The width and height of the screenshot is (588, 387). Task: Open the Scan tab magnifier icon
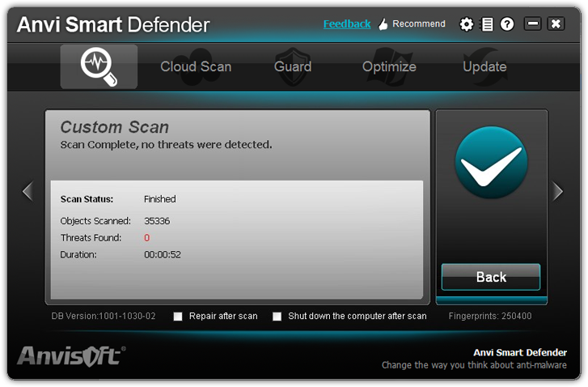tap(99, 66)
